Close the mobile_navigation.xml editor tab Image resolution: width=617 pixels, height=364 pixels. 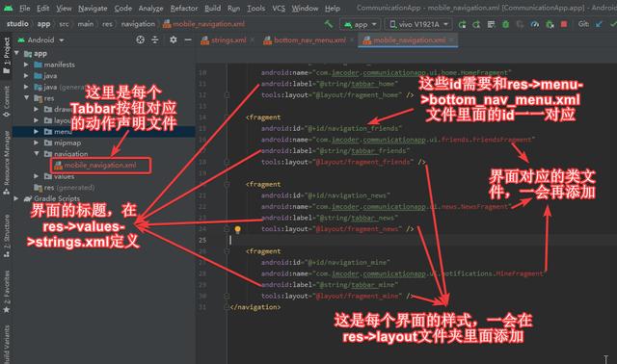pyautogui.click(x=452, y=40)
